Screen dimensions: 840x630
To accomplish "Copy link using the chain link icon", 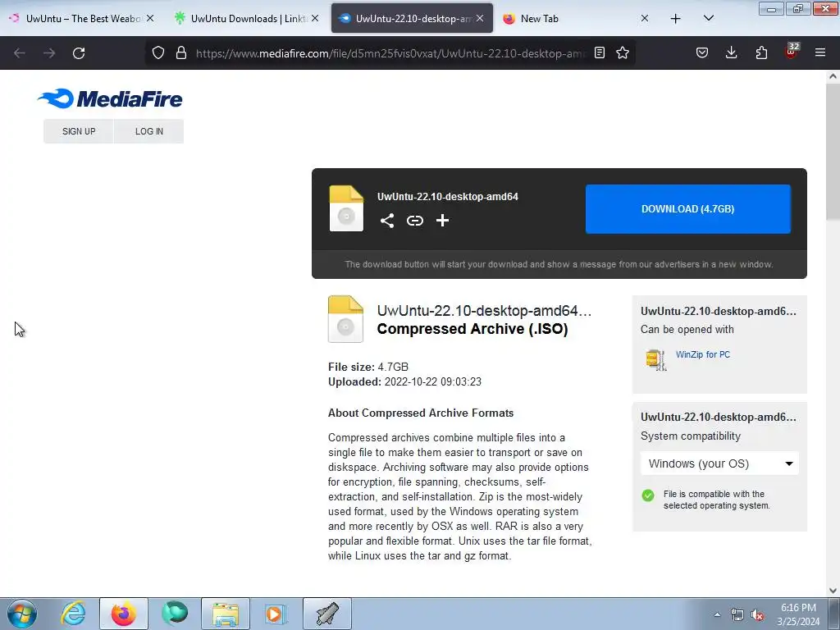I will click(414, 221).
